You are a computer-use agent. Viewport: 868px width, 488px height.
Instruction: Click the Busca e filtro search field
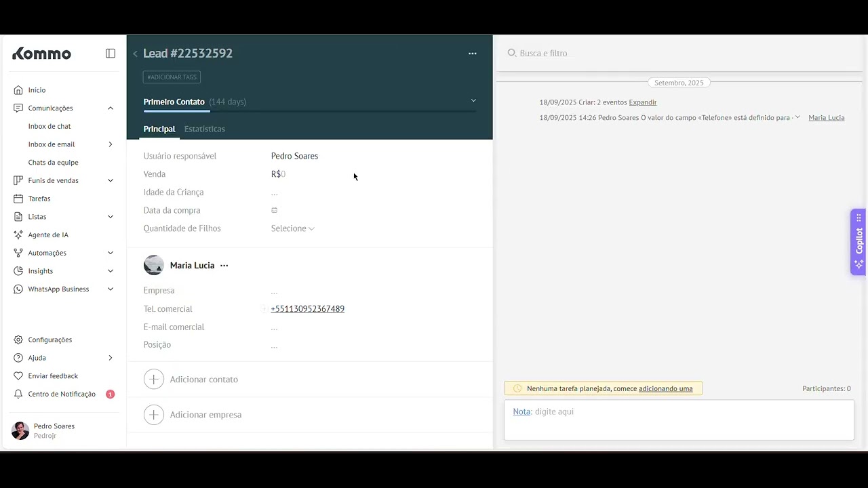[x=678, y=53]
